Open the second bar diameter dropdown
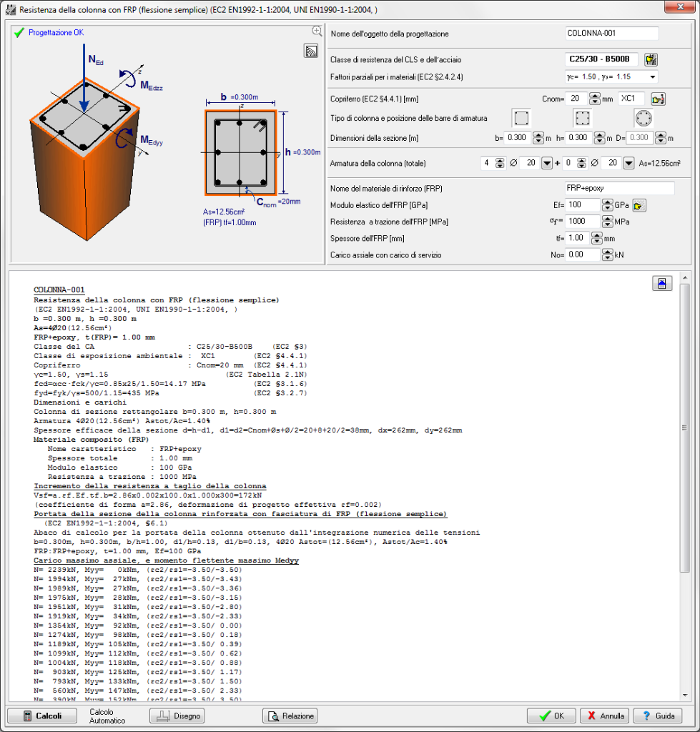Screen dimensions: 700x732 628,164
